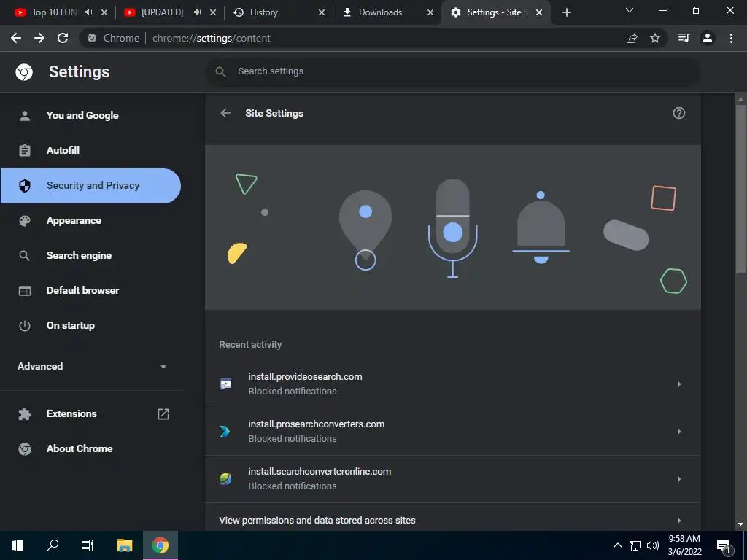Open On startup settings

pyautogui.click(x=71, y=326)
